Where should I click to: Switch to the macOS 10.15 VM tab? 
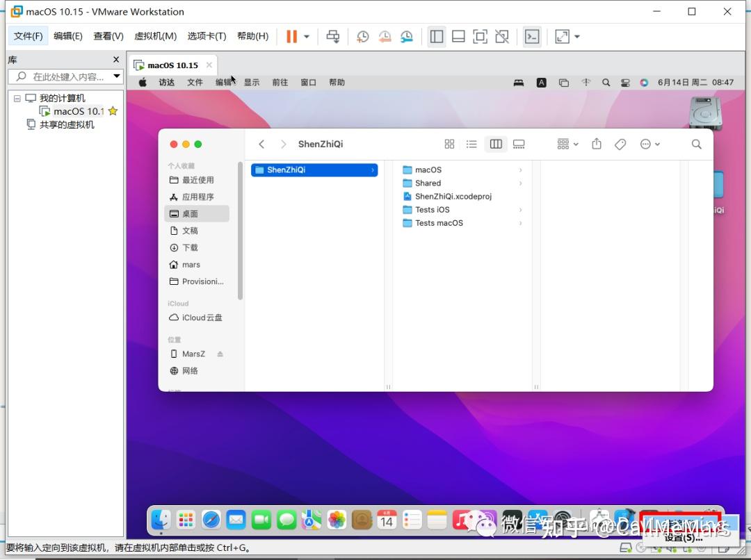click(x=172, y=65)
